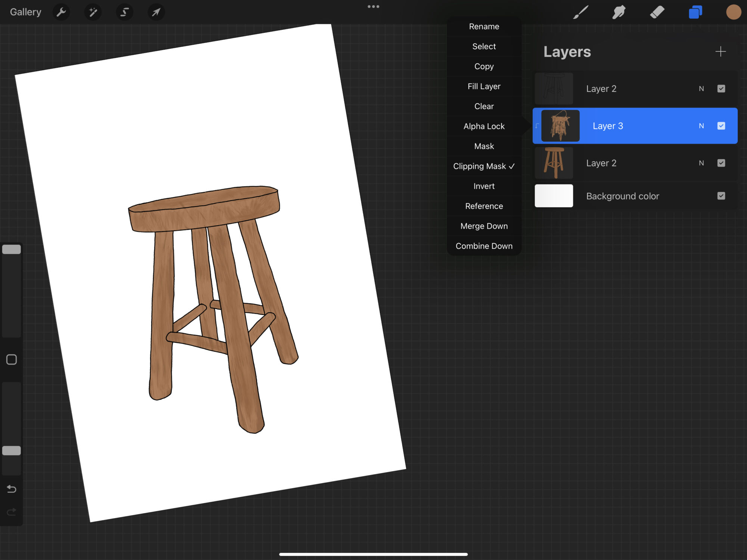Open blend mode N on top Layer 2
This screenshot has width=747, height=560.
tap(701, 89)
